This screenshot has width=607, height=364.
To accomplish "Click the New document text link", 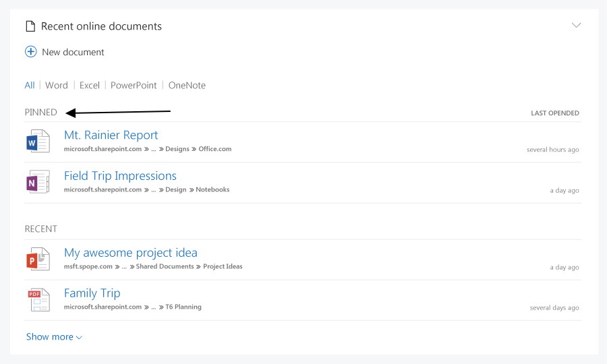I will [73, 52].
